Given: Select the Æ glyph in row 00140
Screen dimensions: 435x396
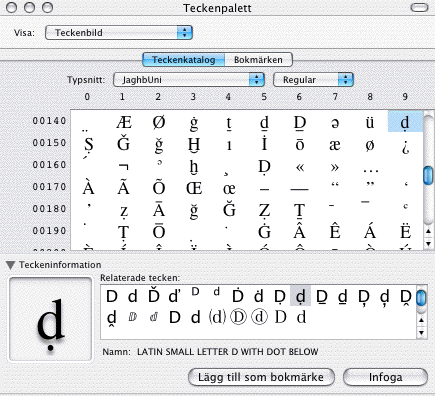Looking at the screenshot, I should (x=124, y=122).
